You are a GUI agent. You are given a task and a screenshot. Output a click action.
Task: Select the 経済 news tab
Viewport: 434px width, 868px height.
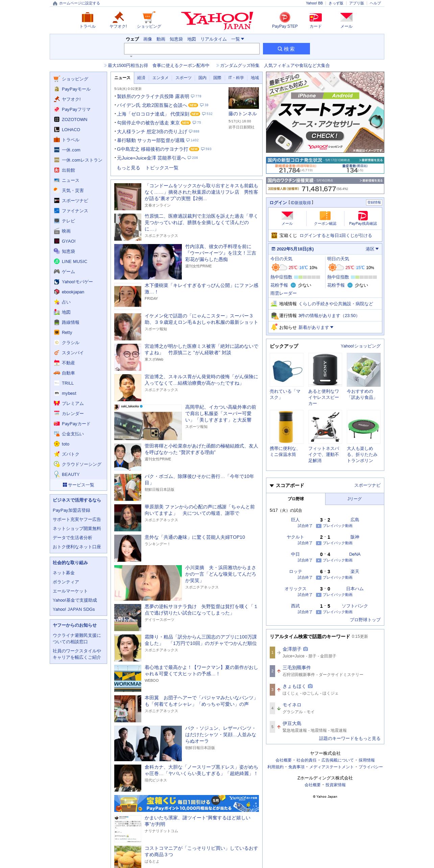tap(141, 78)
